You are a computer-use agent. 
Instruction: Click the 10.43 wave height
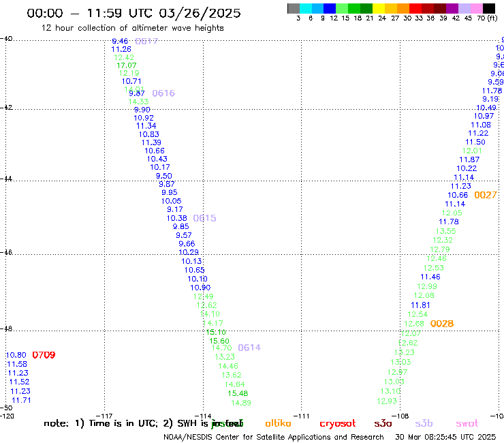[x=157, y=159]
